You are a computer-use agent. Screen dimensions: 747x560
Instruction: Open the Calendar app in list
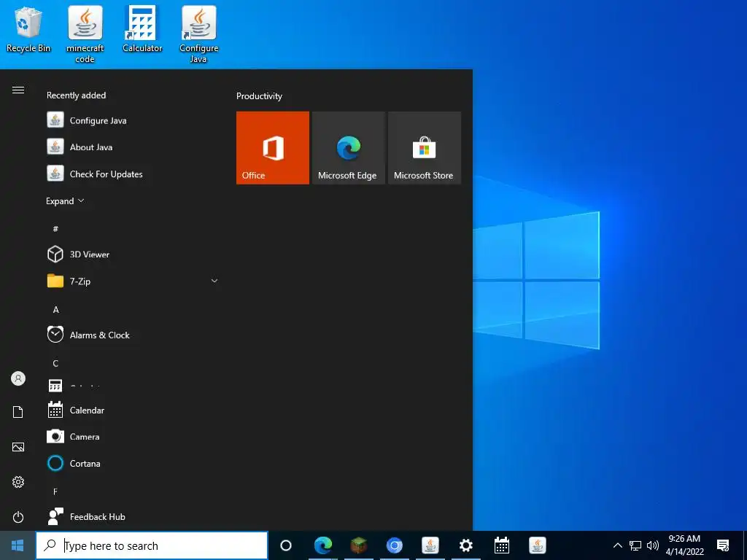click(133, 410)
